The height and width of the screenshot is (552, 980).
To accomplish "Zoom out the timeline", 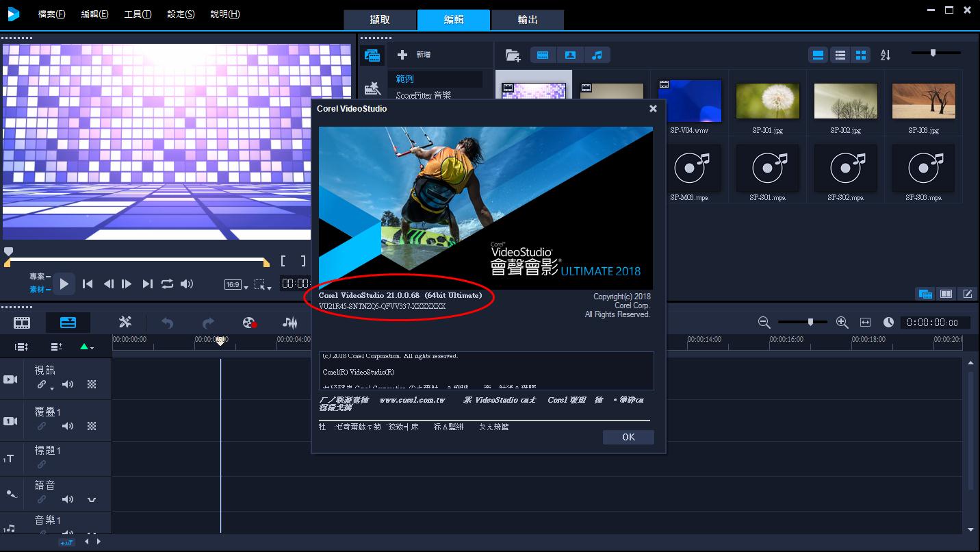I will click(764, 322).
